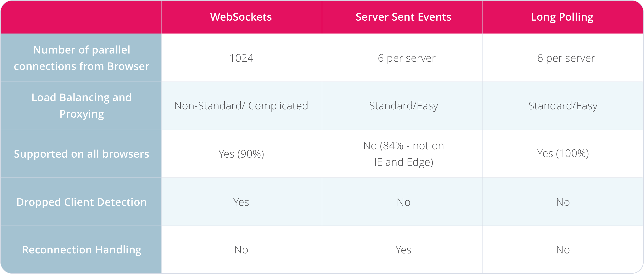Select WebSockets' Yes for Dropped Client Detection
The width and height of the screenshot is (644, 274).
[x=241, y=202]
